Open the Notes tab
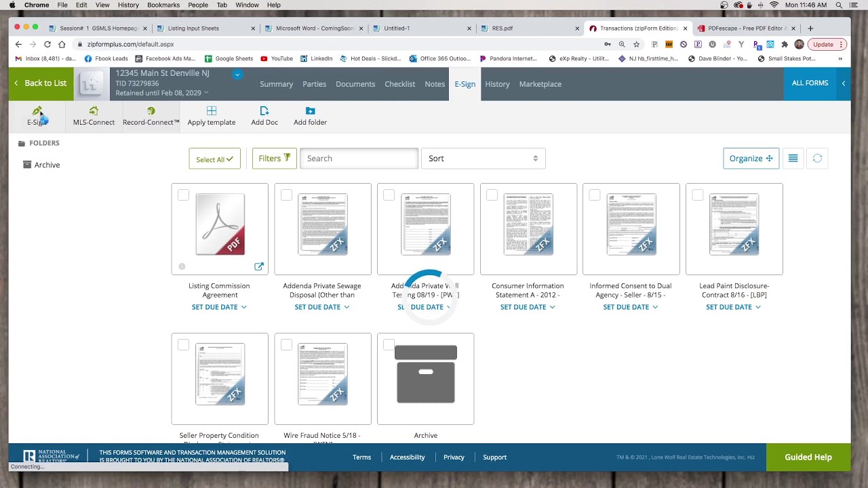The height and width of the screenshot is (488, 868). click(435, 84)
